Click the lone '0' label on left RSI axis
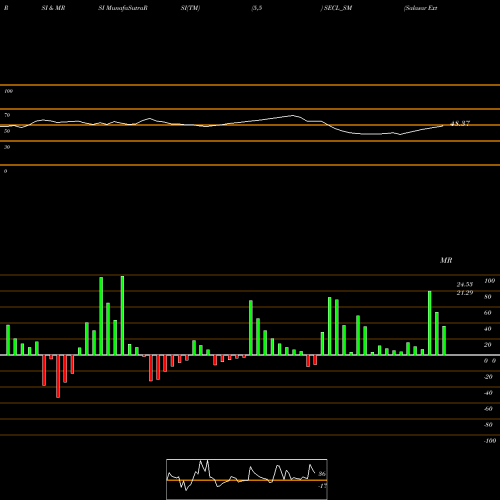Screen dimensions: 500x500 tap(5, 171)
